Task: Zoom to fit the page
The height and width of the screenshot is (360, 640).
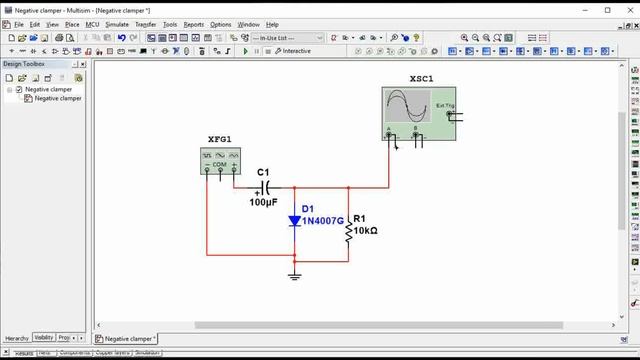Action: (x=497, y=38)
